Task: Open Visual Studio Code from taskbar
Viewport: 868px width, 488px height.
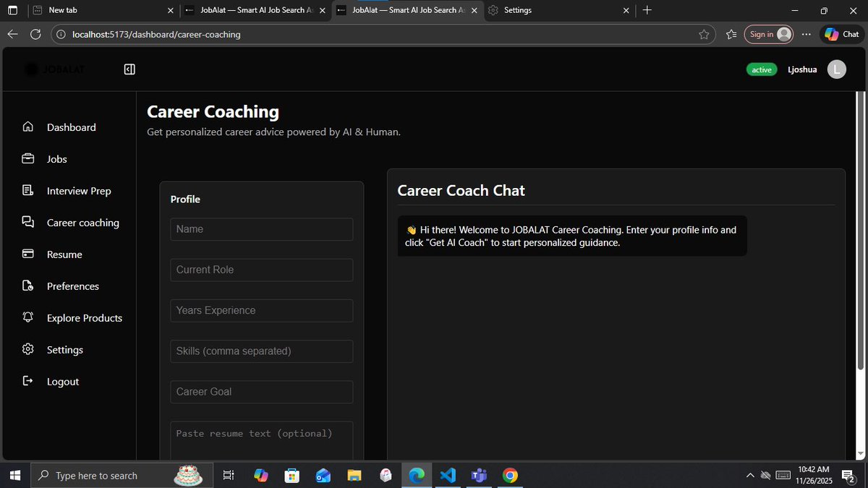Action: (448, 475)
